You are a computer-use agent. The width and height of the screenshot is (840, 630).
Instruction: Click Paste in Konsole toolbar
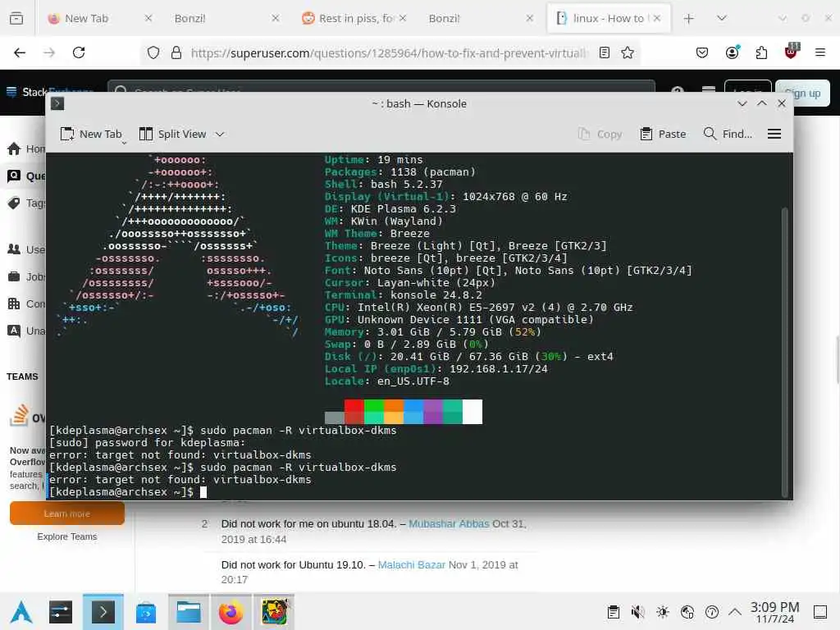(663, 134)
